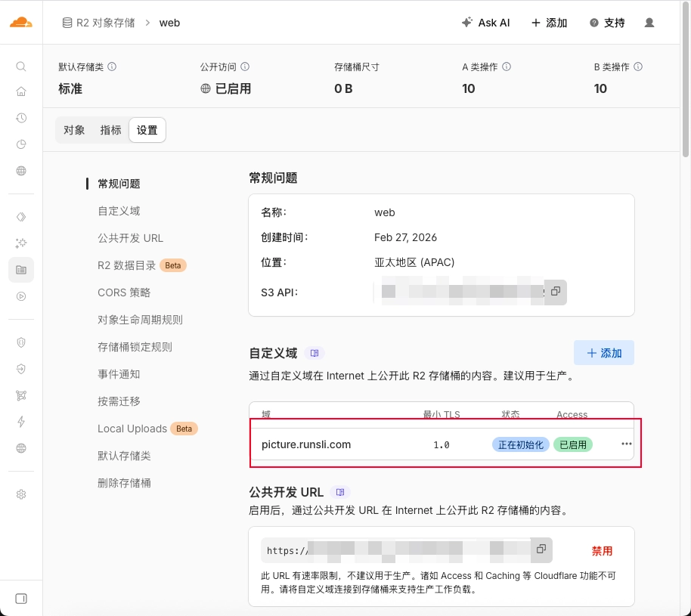Open the 支持 support menu
Screen dimensions: 691x616
click(x=607, y=23)
